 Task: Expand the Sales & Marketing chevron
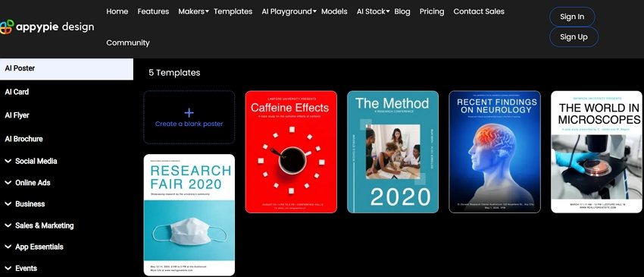[x=8, y=225]
